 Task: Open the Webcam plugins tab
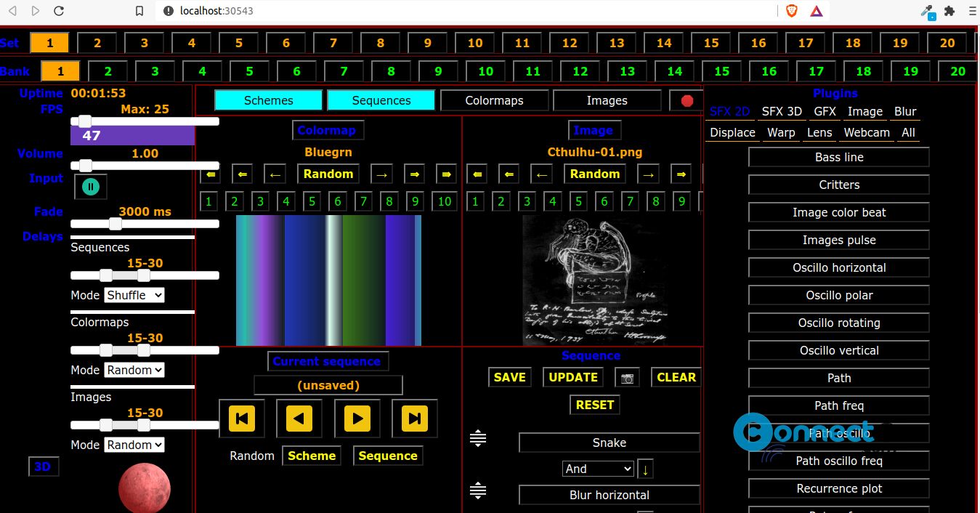click(867, 132)
